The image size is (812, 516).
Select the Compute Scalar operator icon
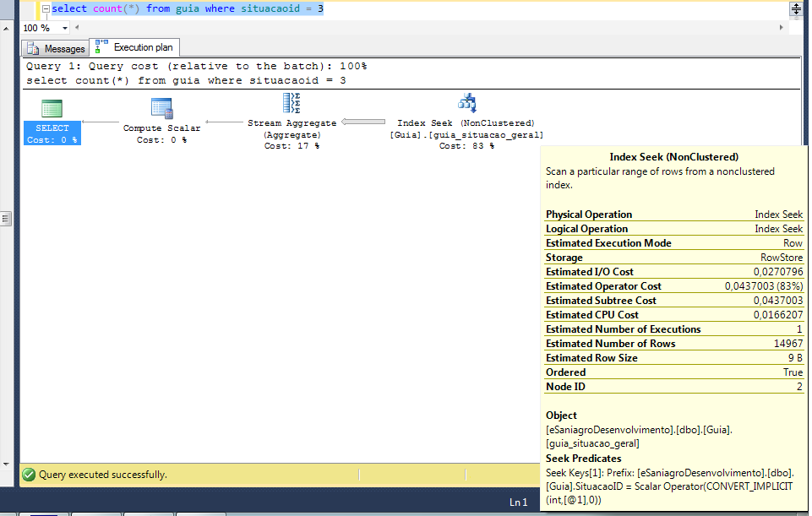point(161,109)
